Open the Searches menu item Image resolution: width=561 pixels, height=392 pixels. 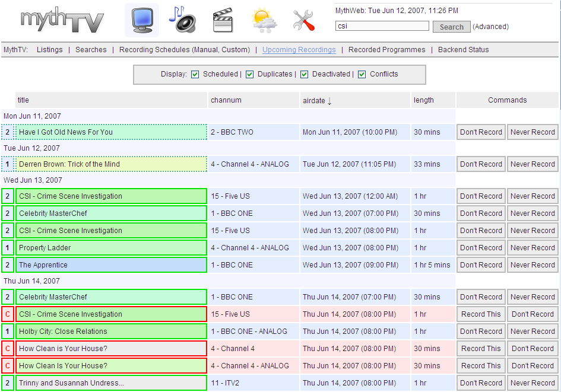coord(91,50)
